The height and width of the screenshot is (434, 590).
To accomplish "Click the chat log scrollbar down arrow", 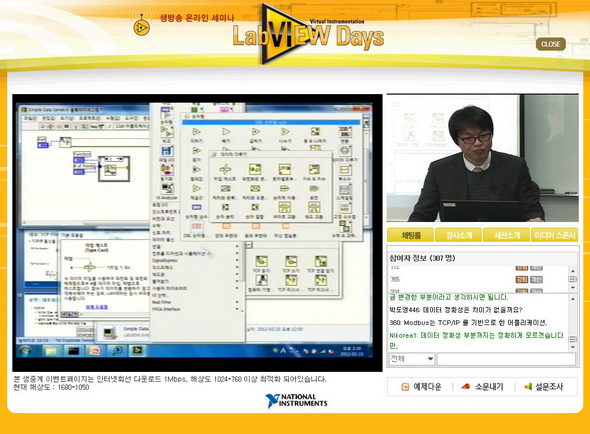I will tap(573, 347).
